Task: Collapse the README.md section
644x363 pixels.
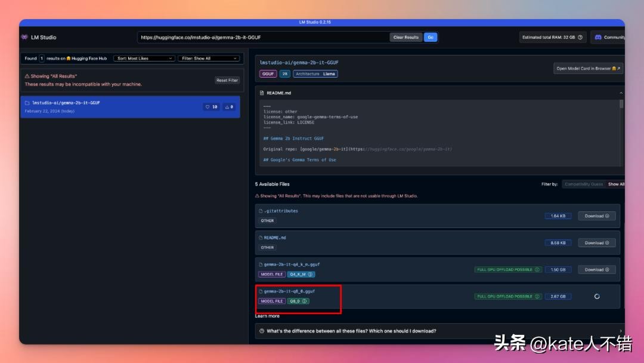Action: point(621,93)
